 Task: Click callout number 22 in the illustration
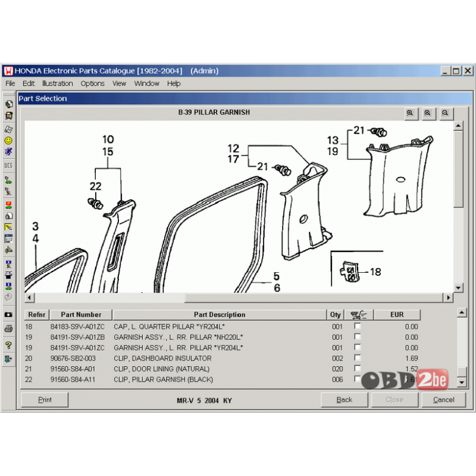click(96, 186)
